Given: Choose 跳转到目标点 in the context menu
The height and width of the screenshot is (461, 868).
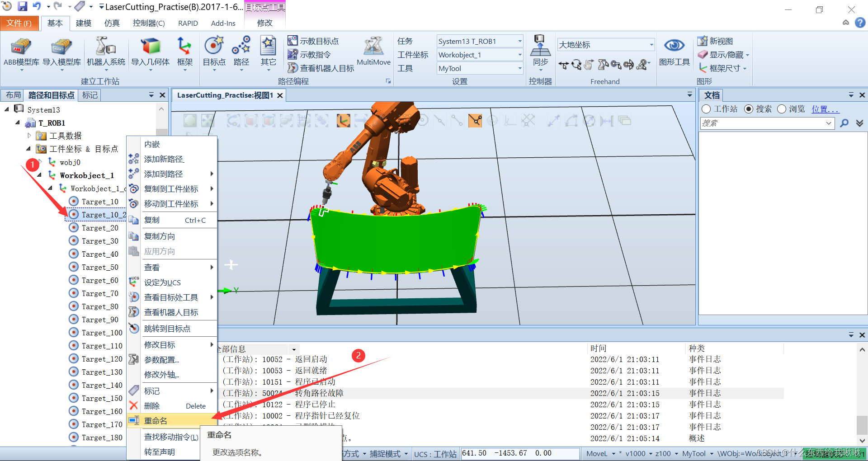Looking at the screenshot, I should coord(172,329).
